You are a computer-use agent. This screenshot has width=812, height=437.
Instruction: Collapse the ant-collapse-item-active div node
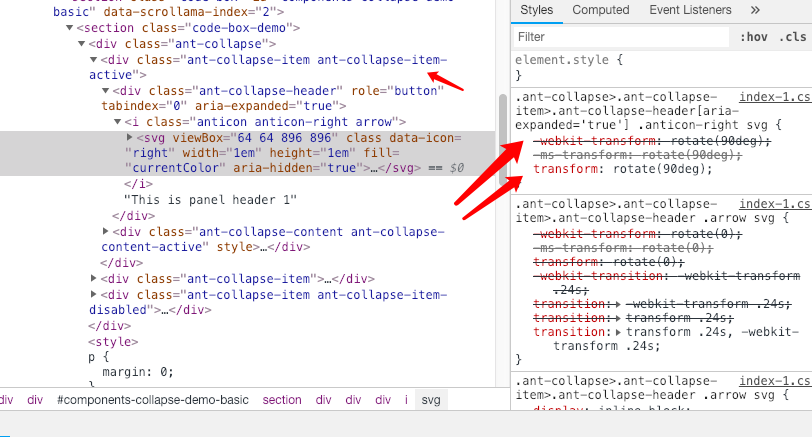click(x=94, y=60)
